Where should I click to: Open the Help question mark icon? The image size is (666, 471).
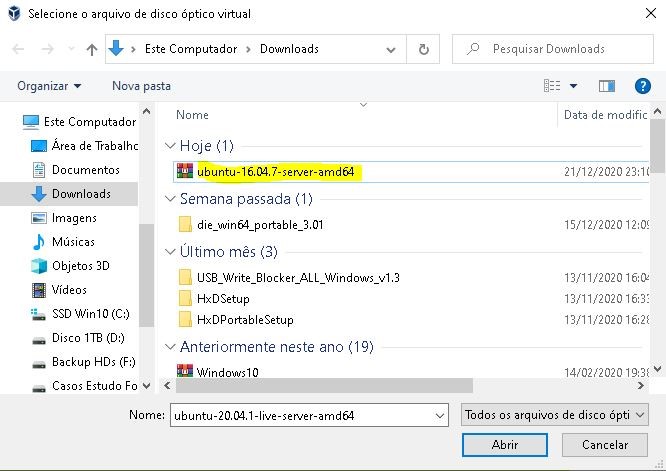coord(643,86)
